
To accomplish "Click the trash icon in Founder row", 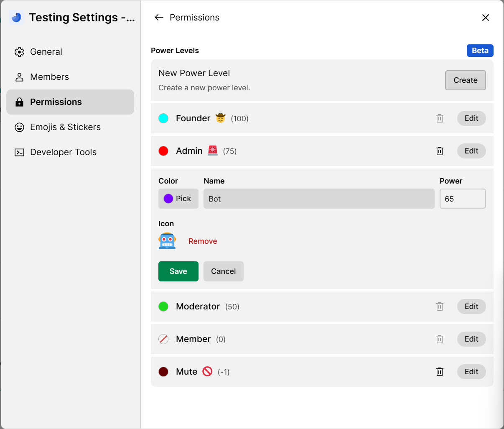I will (x=440, y=118).
